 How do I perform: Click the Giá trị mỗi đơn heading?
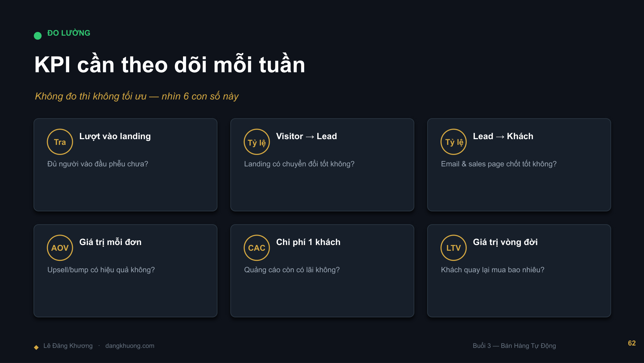coord(110,242)
